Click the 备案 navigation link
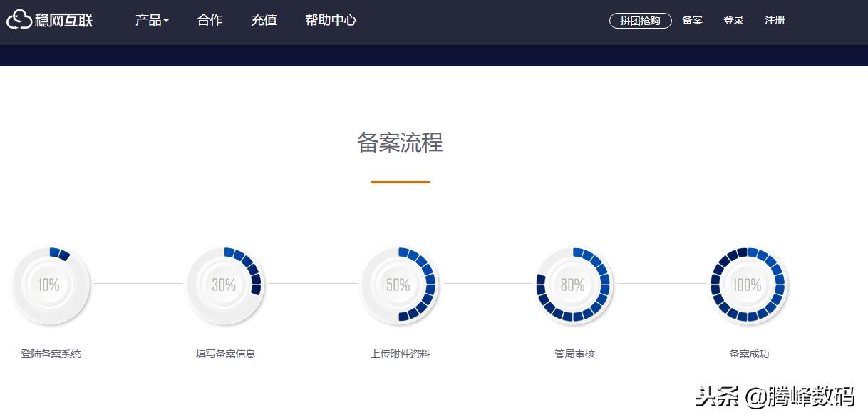Image resolution: width=868 pixels, height=420 pixels. click(691, 21)
